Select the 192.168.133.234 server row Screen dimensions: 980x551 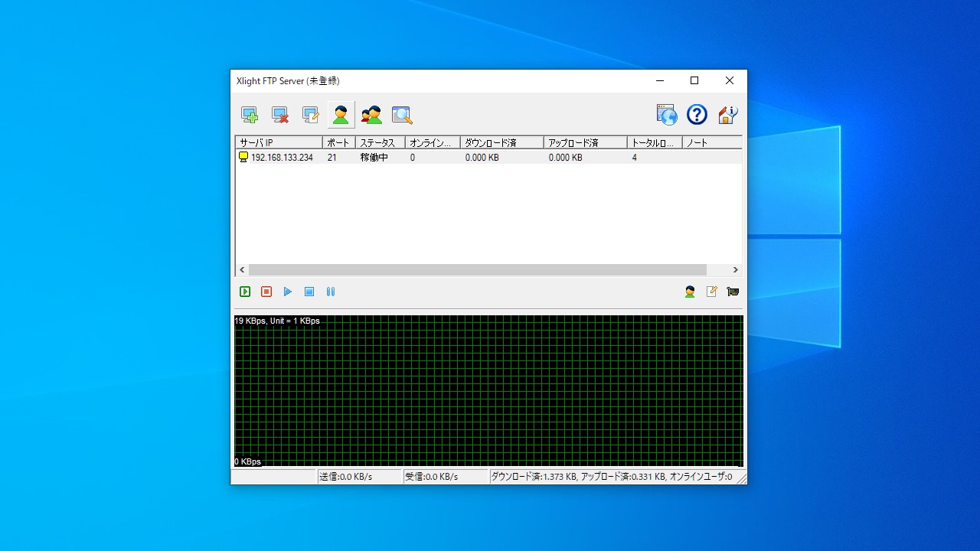pos(488,158)
